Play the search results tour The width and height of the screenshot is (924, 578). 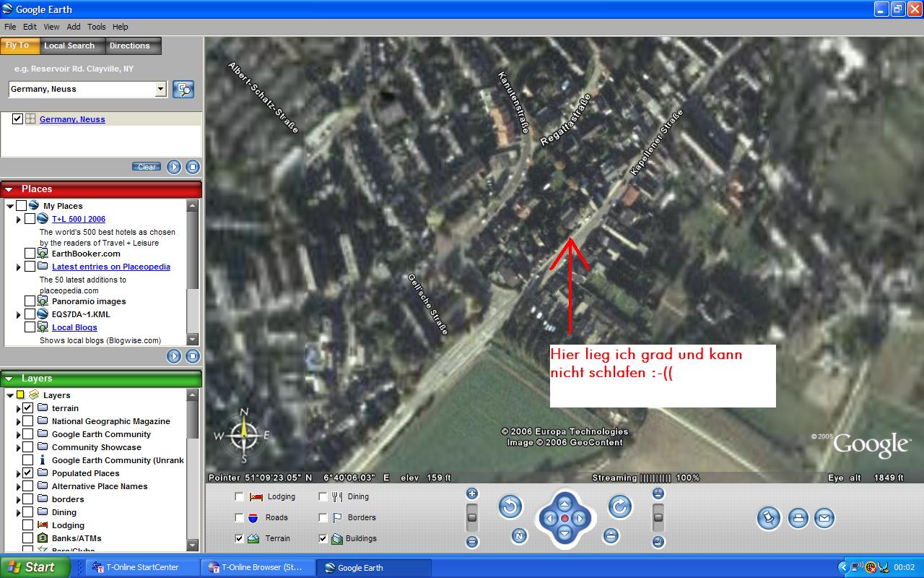tap(174, 167)
